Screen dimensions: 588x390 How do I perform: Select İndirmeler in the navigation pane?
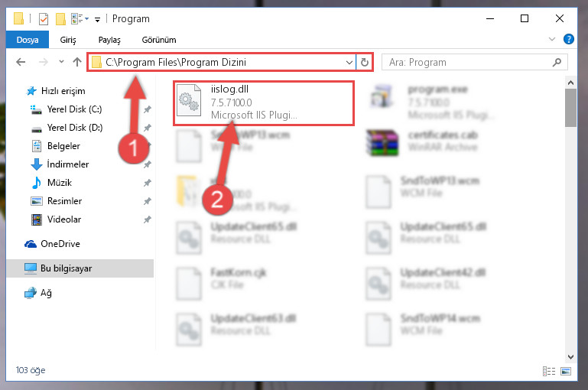click(x=68, y=164)
